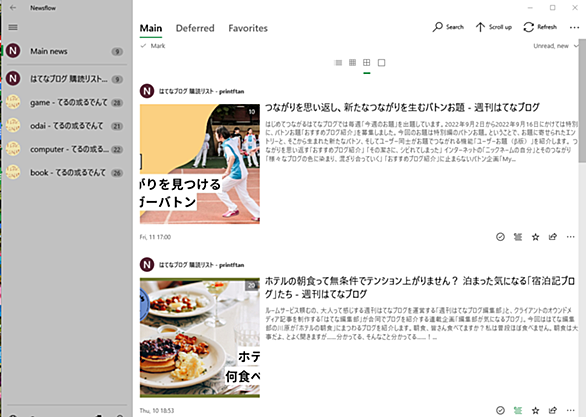Open the relay runner article thumbnail
Screen dimensions: 586x417
click(x=200, y=164)
